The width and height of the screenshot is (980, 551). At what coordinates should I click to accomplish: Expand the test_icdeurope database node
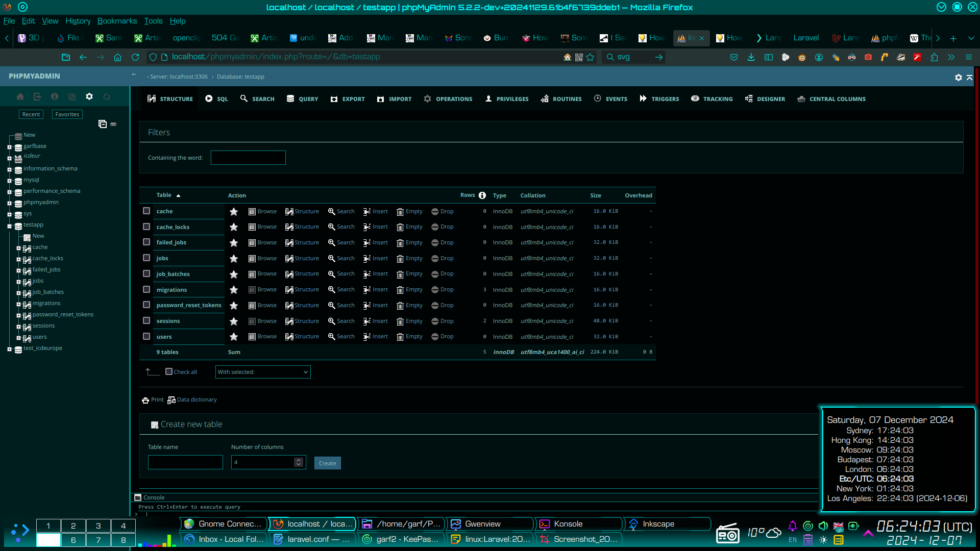pos(9,349)
